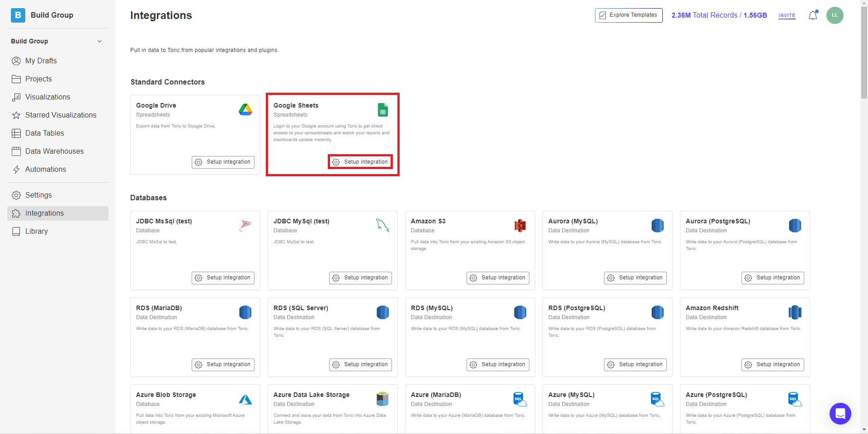
Task: Click the Azure Data Lake Storage icon
Action: [383, 399]
